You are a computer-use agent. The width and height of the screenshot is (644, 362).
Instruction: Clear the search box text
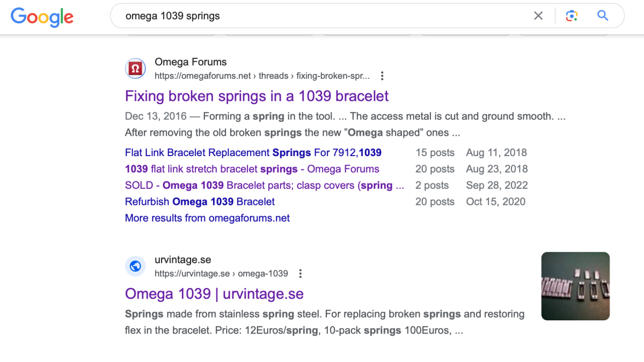click(x=538, y=16)
